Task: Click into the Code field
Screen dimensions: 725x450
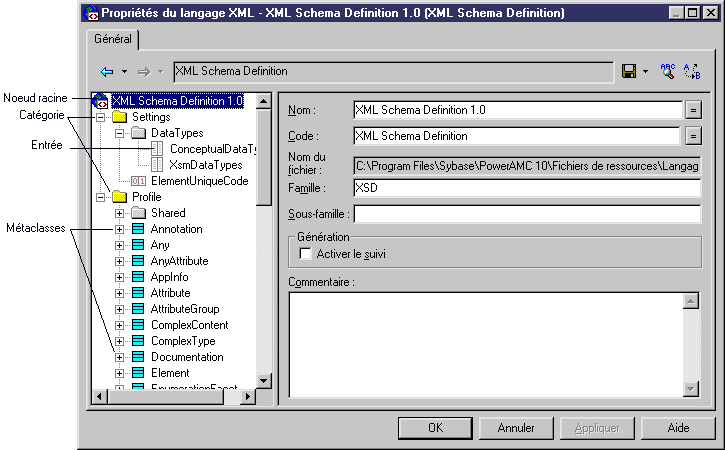Action: [x=517, y=136]
